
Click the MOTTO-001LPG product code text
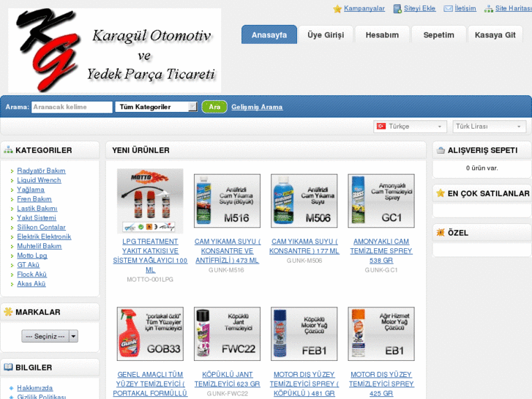click(x=150, y=280)
